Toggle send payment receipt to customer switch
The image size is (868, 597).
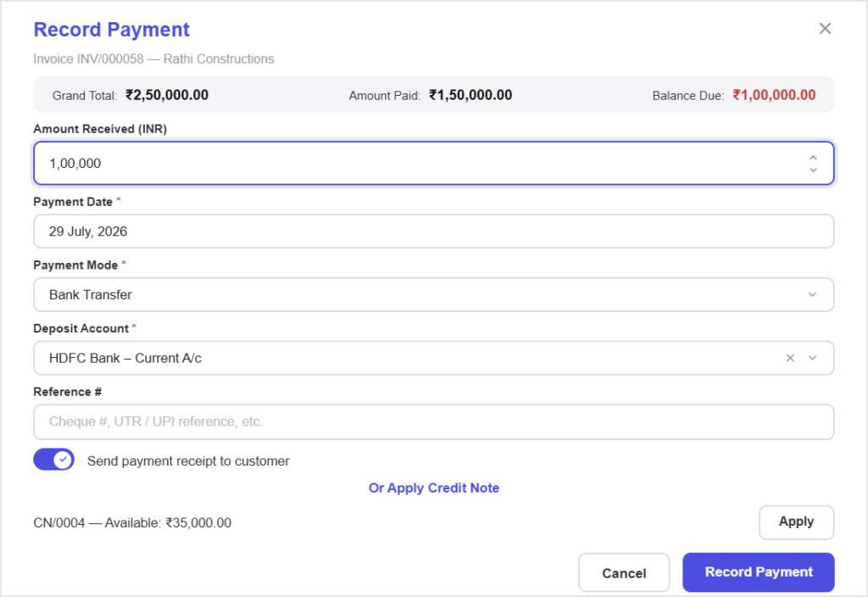click(x=53, y=460)
